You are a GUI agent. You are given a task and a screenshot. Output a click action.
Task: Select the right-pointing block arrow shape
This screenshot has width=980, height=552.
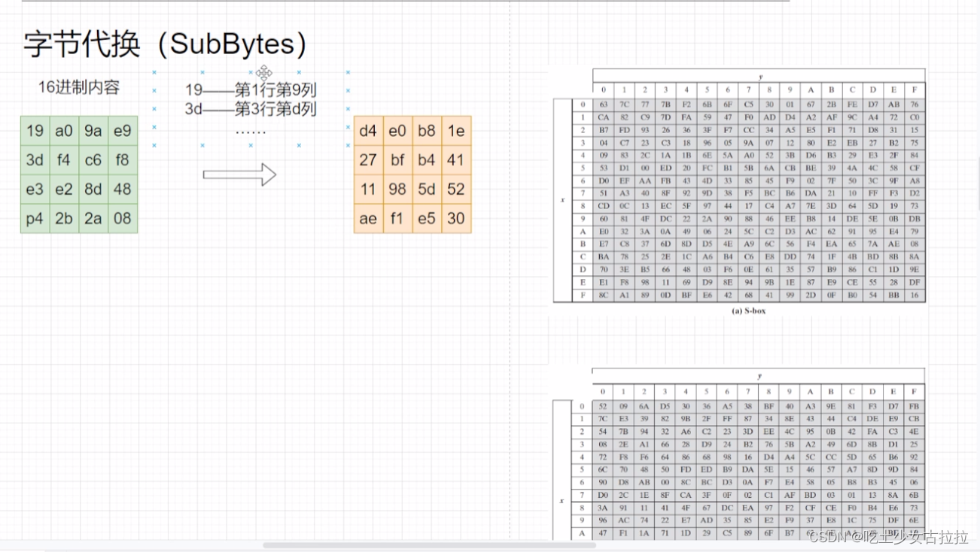click(239, 175)
